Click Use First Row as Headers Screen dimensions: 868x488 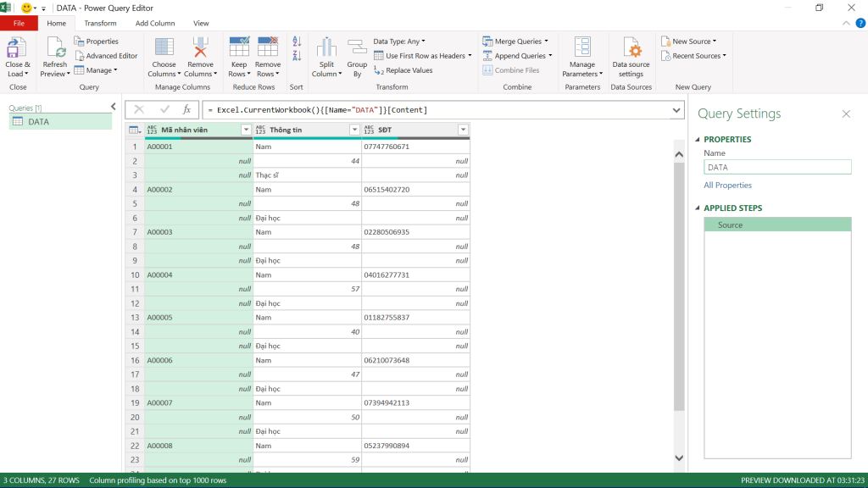click(x=423, y=56)
